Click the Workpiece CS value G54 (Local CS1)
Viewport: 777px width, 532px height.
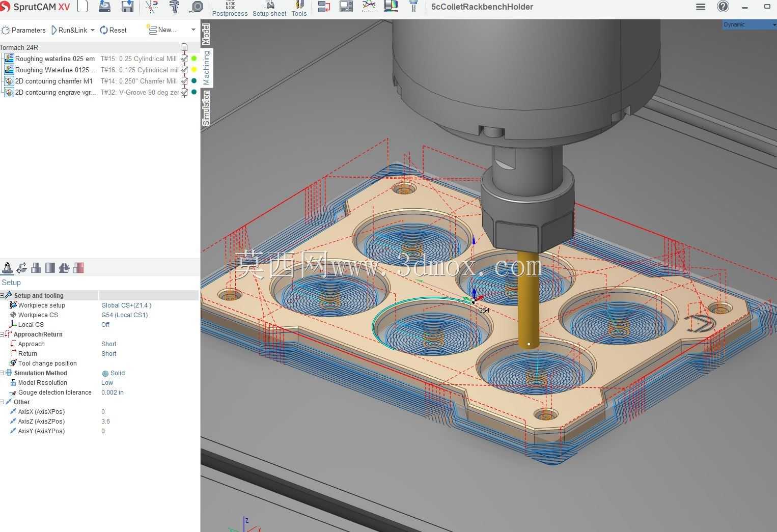pos(125,315)
